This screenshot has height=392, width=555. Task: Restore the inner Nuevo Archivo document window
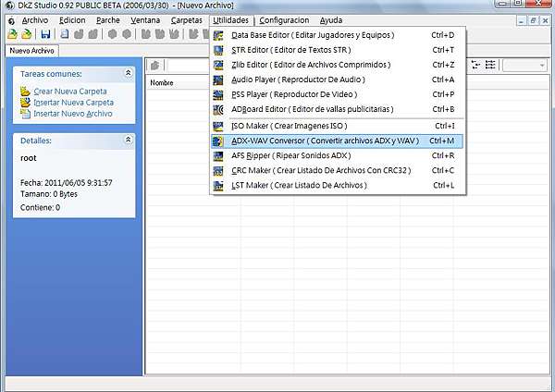[533, 21]
